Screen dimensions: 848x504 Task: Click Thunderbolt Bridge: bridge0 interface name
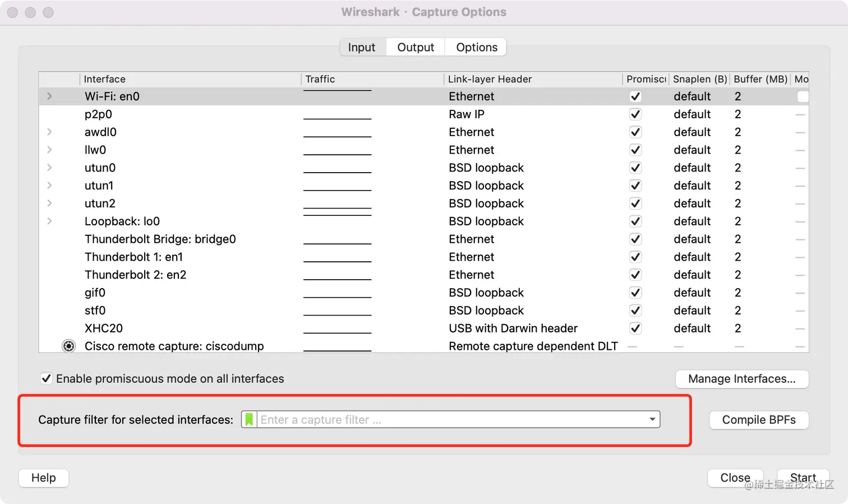160,239
